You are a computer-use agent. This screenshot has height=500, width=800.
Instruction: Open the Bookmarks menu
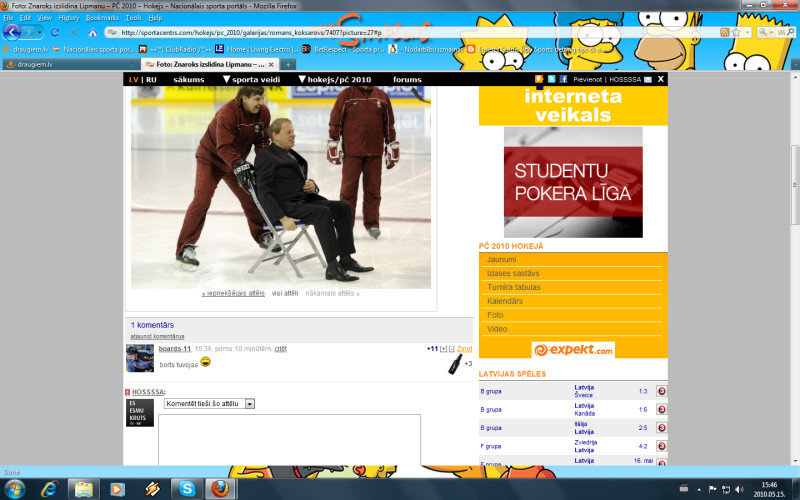pos(102,18)
